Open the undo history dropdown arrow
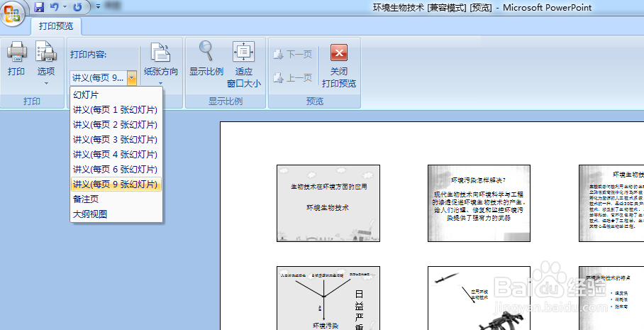This screenshot has width=644, height=330. 65,6
